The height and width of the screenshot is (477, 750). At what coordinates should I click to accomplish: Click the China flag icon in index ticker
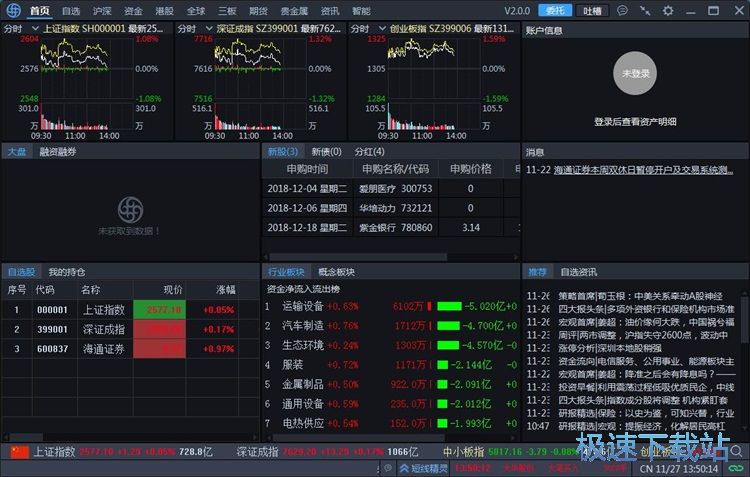tap(20, 452)
